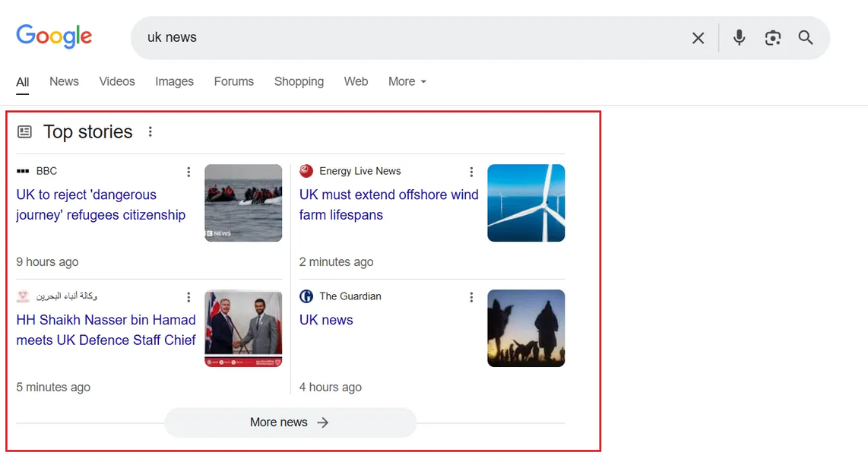Screen dimensions: 868x462
Task: Click the 'Energy Live News' source name
Action: pyautogui.click(x=360, y=171)
